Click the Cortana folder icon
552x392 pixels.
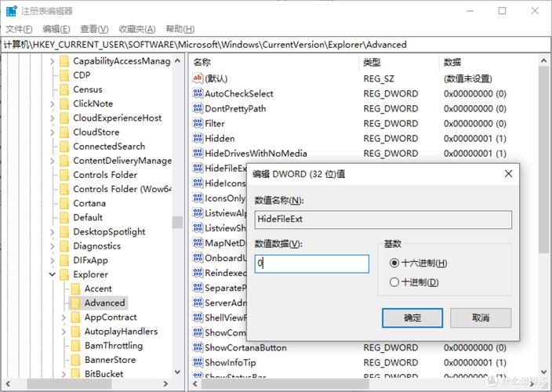[x=64, y=203]
